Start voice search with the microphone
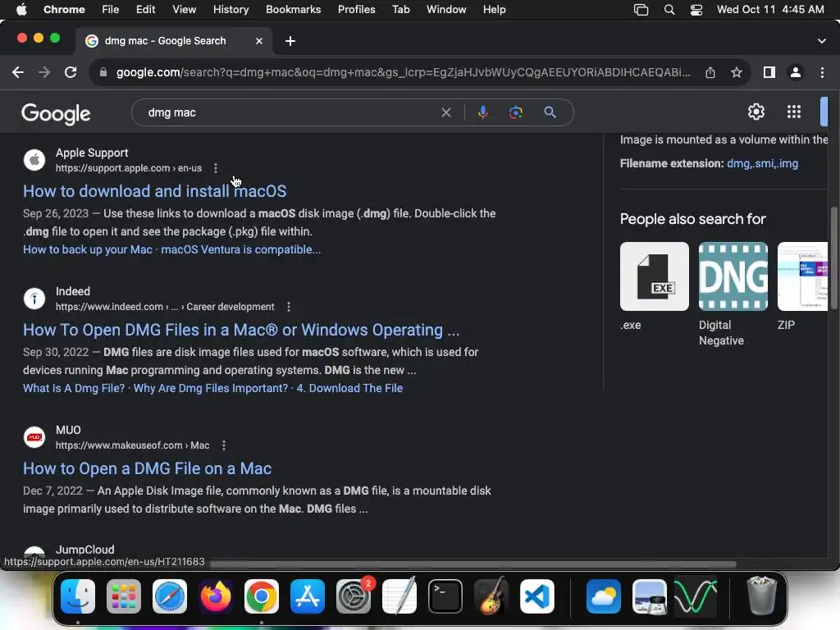This screenshot has height=630, width=840. click(x=482, y=112)
